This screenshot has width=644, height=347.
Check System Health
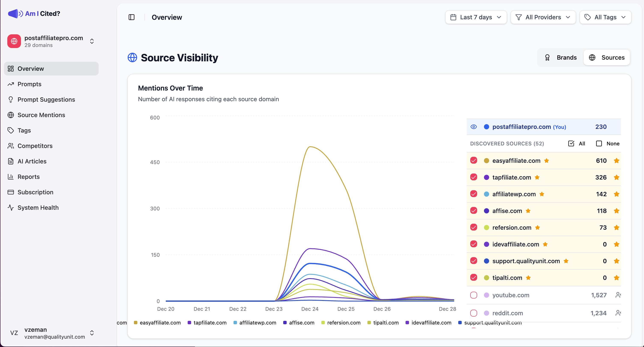tap(38, 207)
